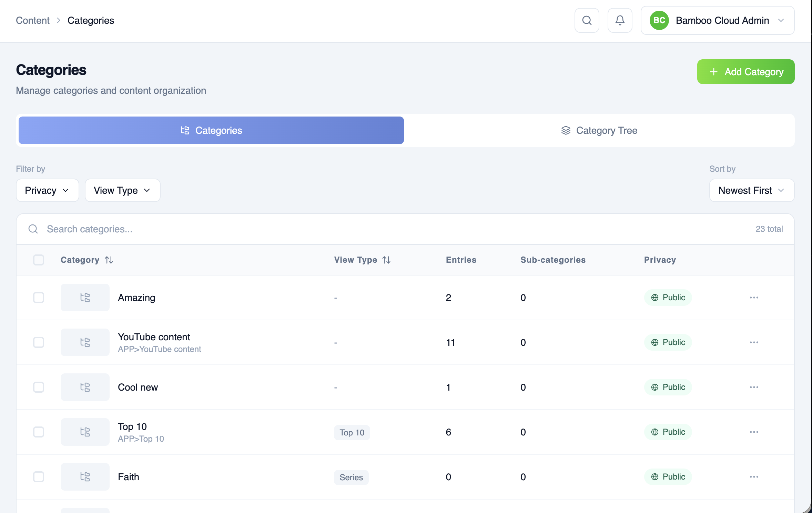Image resolution: width=812 pixels, height=513 pixels.
Task: Open more options for YouTube content row
Action: tap(754, 342)
